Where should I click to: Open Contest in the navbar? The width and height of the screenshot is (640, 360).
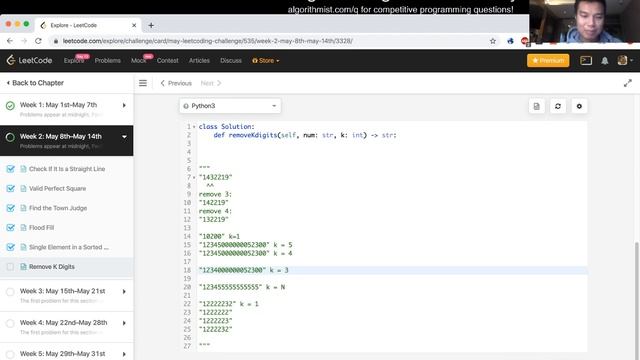pyautogui.click(x=168, y=60)
